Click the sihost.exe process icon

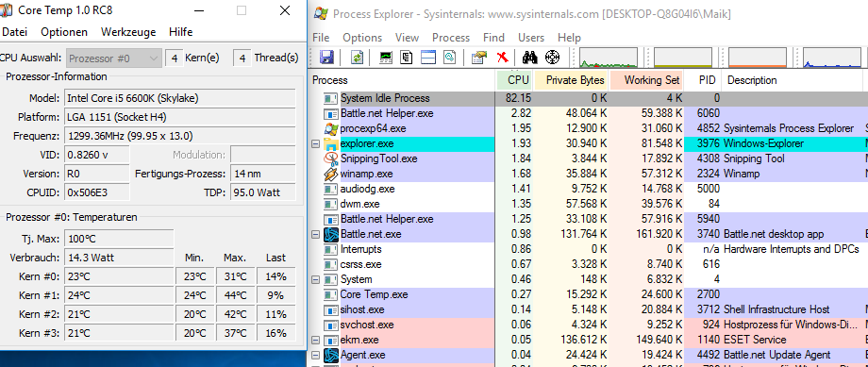coord(331,309)
